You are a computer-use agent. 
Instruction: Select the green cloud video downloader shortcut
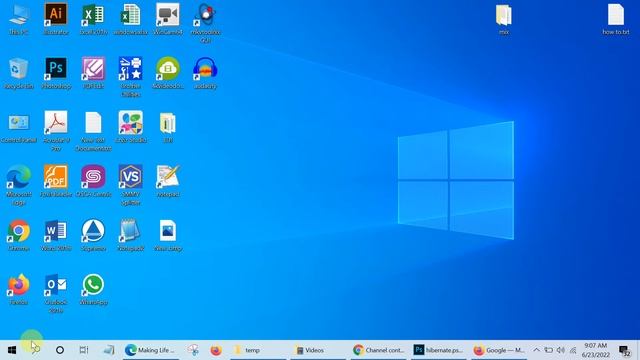[168, 73]
